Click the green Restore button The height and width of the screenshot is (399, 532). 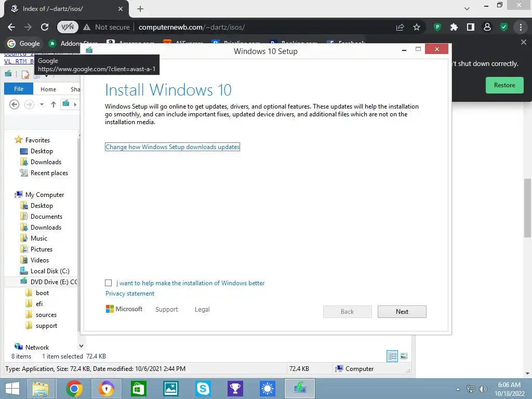pyautogui.click(x=504, y=85)
